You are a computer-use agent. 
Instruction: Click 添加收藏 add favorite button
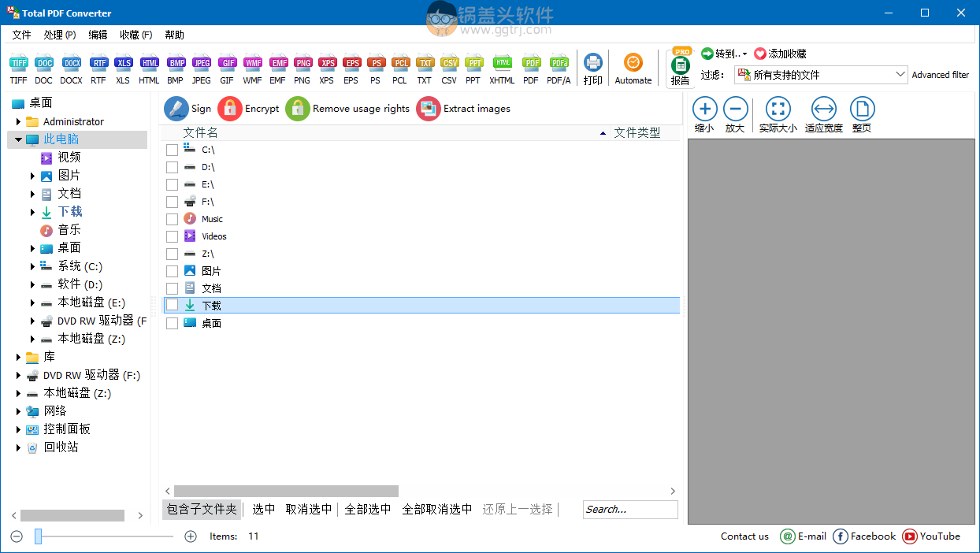[x=780, y=54]
